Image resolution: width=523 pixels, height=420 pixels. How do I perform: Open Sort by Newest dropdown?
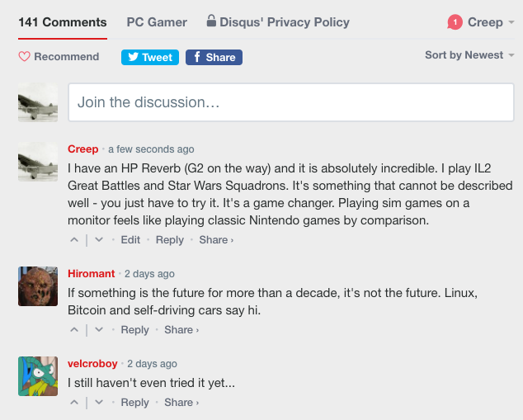pyautogui.click(x=469, y=55)
